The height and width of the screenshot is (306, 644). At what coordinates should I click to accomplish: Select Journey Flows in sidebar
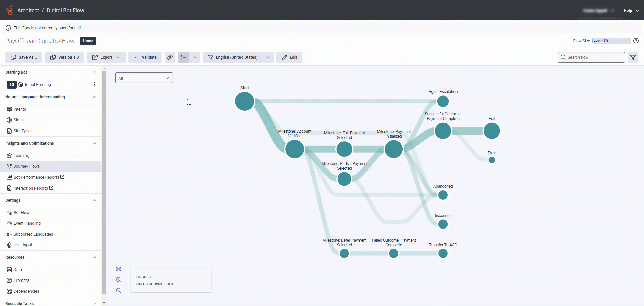[26, 166]
